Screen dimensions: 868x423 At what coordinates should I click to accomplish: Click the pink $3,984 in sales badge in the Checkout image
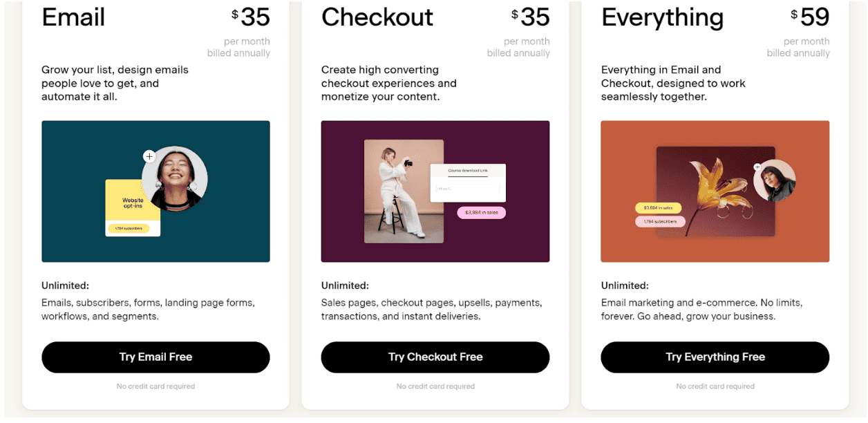(482, 213)
